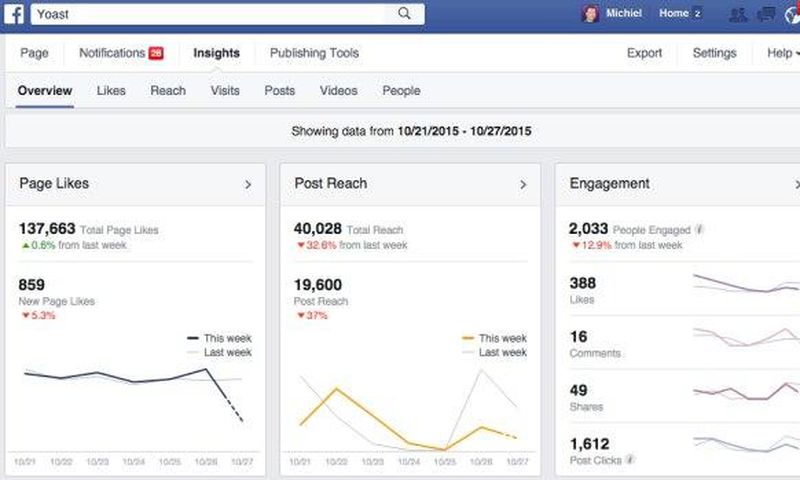Click the Export button
Image resolution: width=800 pixels, height=480 pixels.
pos(644,53)
